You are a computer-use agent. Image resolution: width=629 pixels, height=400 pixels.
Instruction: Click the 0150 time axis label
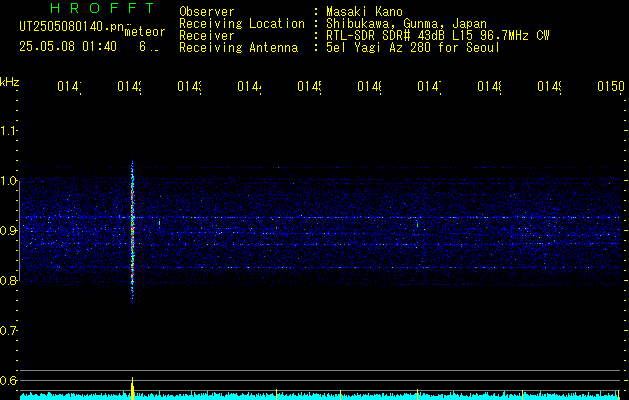(x=611, y=86)
